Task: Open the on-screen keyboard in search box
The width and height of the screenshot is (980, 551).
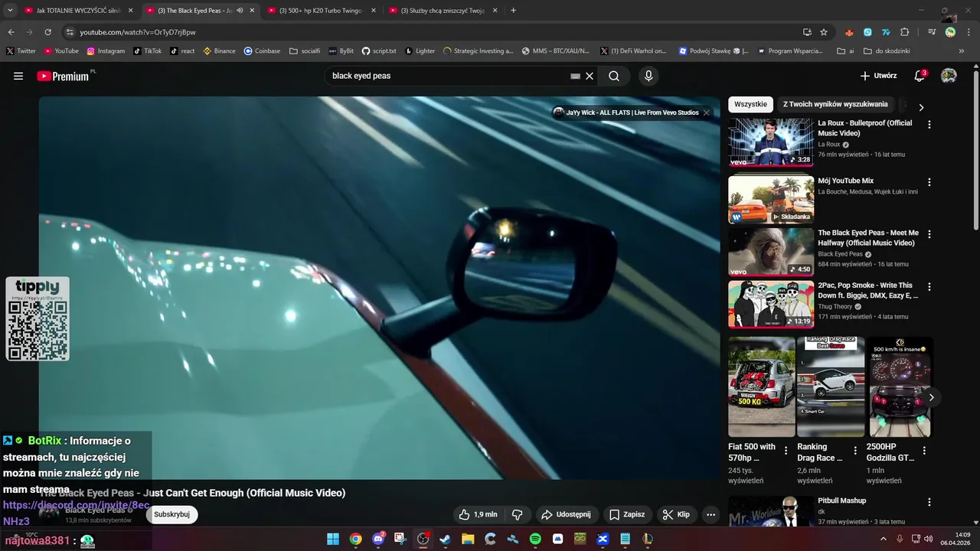Action: (x=576, y=77)
